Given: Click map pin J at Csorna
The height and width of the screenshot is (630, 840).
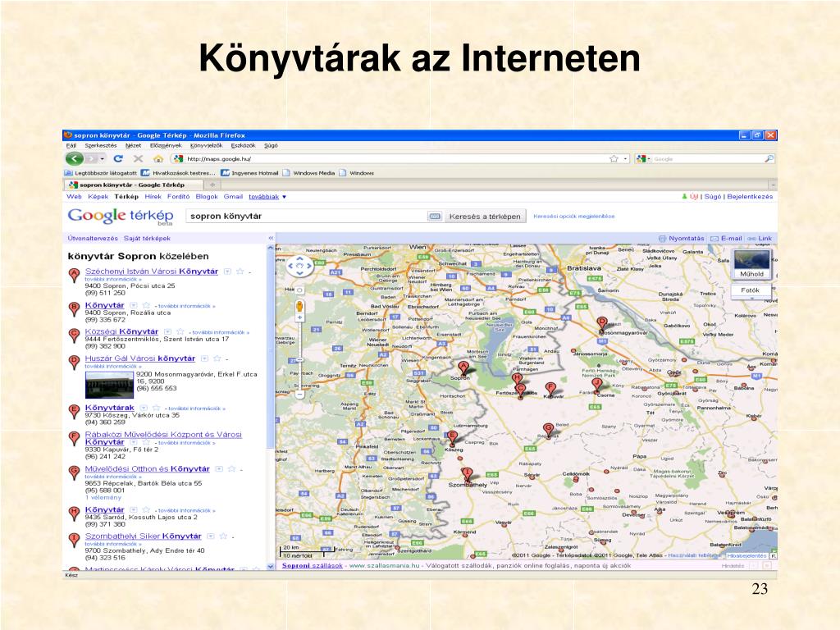Looking at the screenshot, I should pos(597,385).
